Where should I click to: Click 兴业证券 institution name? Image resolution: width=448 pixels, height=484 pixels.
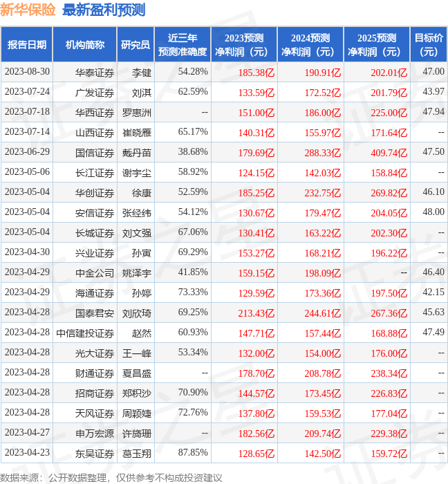point(95,254)
